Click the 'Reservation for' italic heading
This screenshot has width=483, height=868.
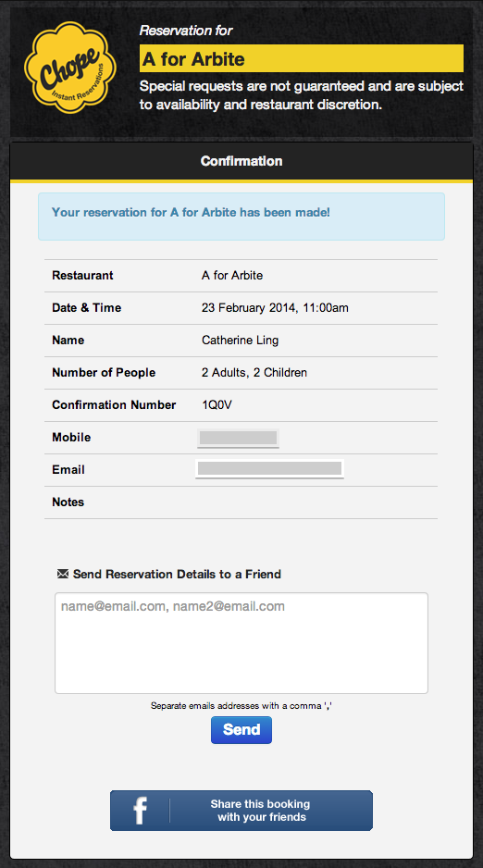(x=186, y=31)
